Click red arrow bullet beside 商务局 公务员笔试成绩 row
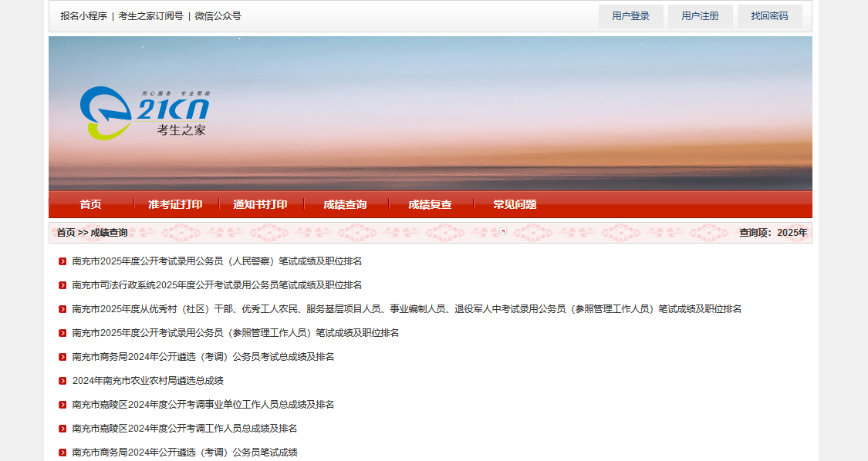This screenshot has width=868, height=461. pos(62,453)
